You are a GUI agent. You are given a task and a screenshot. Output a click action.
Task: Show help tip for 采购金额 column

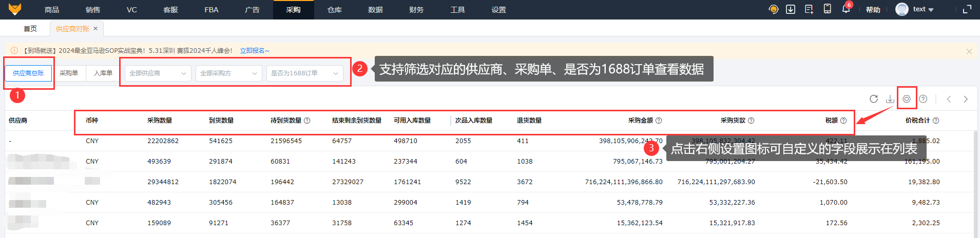659,121
